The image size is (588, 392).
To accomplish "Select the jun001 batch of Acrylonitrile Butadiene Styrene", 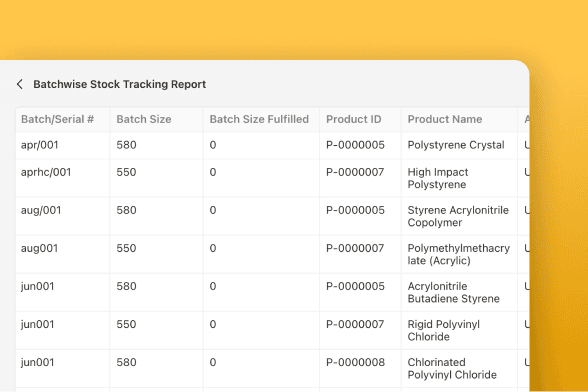I will click(38, 287).
